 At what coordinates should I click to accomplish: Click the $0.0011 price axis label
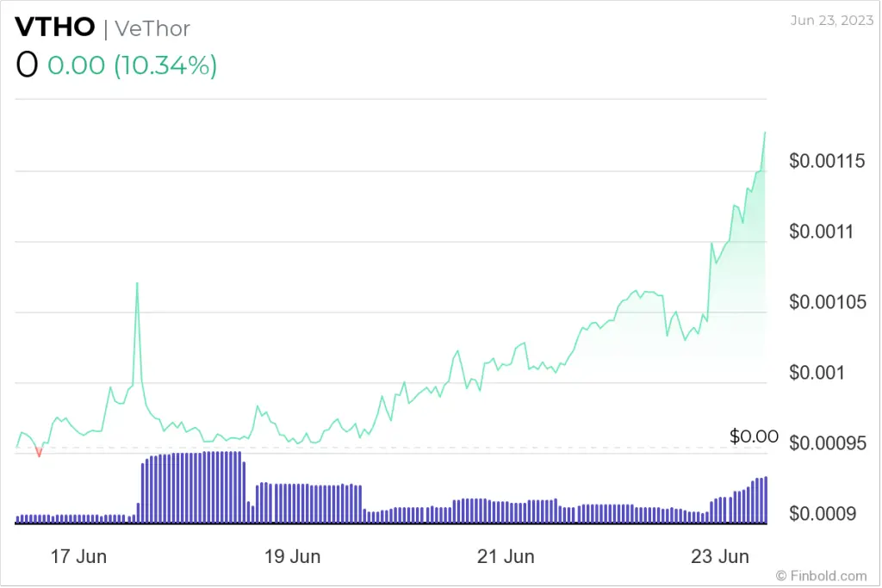tap(822, 232)
